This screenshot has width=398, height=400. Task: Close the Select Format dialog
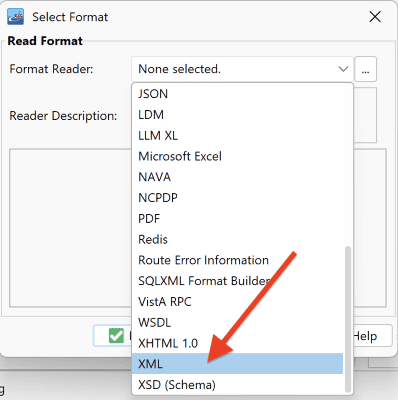375,16
